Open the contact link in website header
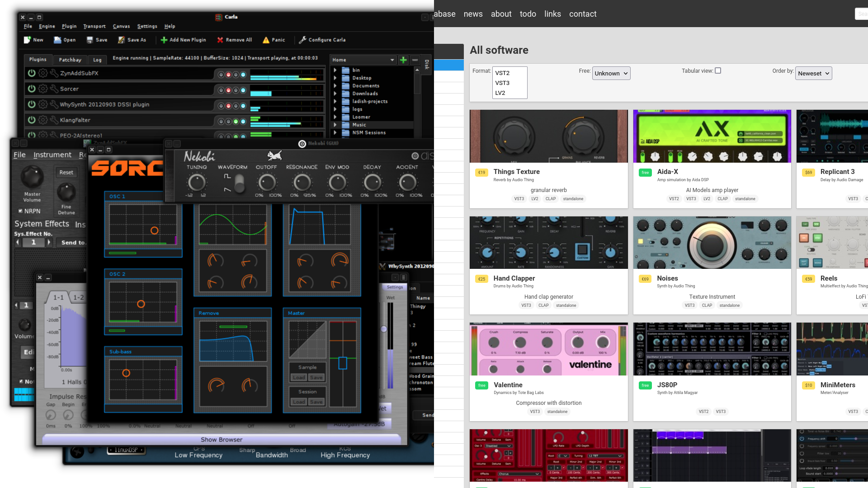The height and width of the screenshot is (488, 868). tap(583, 14)
